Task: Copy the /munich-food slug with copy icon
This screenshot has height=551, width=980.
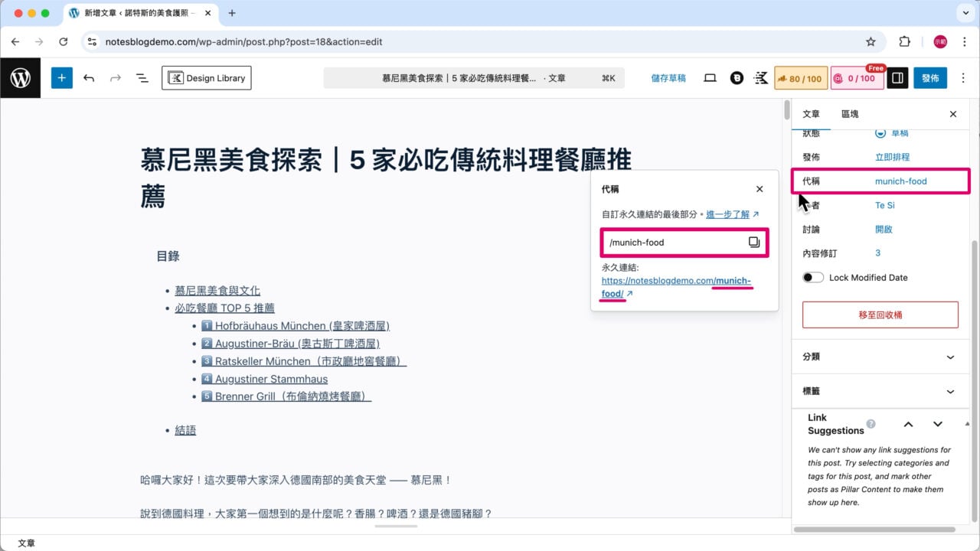Action: (753, 242)
